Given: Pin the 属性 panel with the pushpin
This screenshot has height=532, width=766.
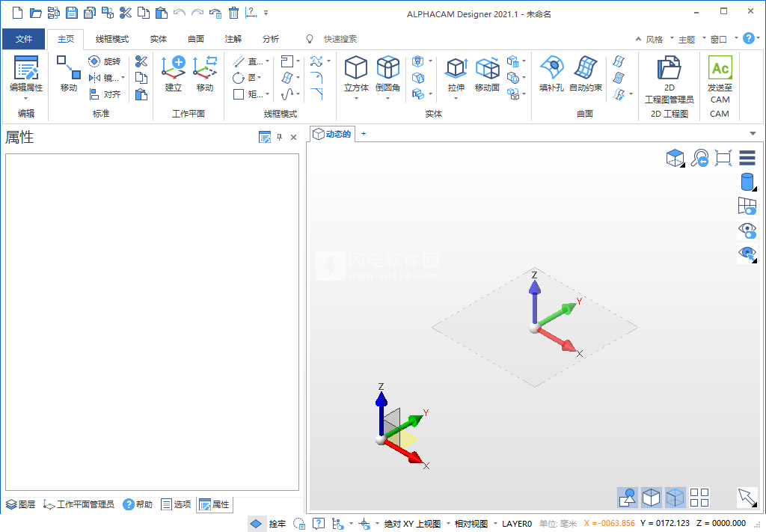Looking at the screenshot, I should 280,137.
